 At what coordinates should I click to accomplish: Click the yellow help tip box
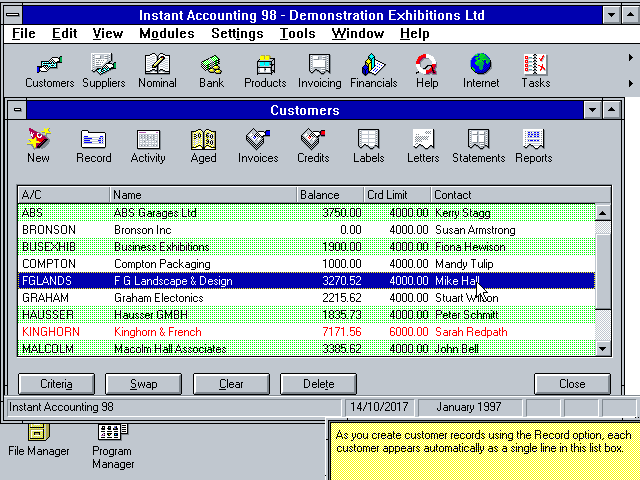click(x=484, y=449)
